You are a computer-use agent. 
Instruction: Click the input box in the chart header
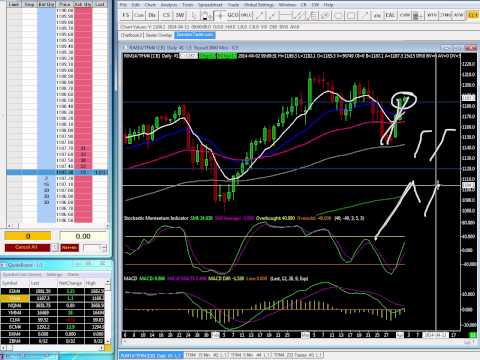click(189, 56)
